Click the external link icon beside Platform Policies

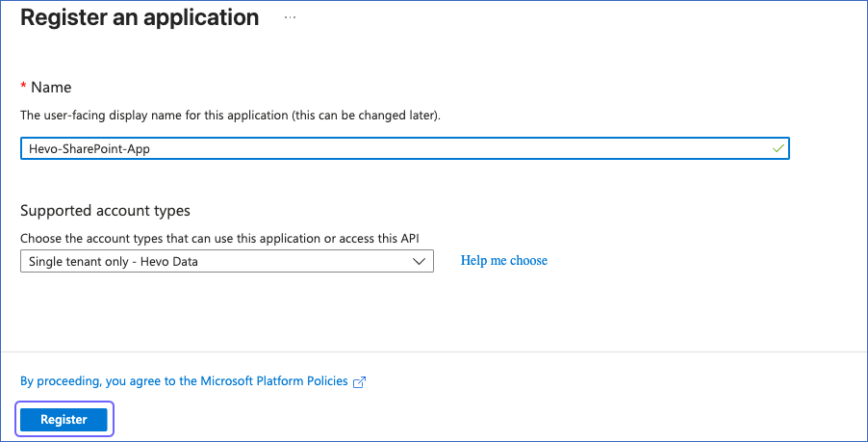click(x=359, y=381)
